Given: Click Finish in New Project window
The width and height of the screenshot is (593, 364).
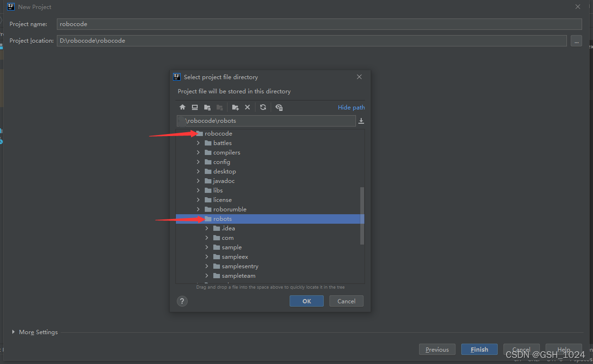Looking at the screenshot, I should pyautogui.click(x=479, y=349).
